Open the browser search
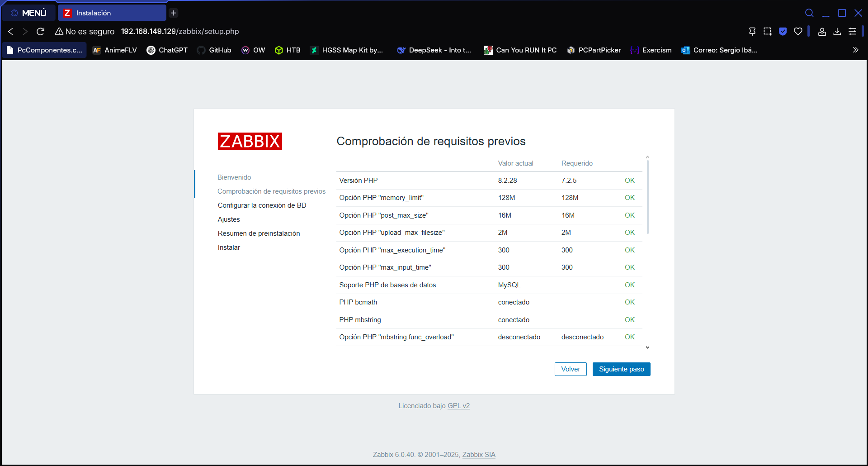The image size is (868, 466). [x=809, y=13]
